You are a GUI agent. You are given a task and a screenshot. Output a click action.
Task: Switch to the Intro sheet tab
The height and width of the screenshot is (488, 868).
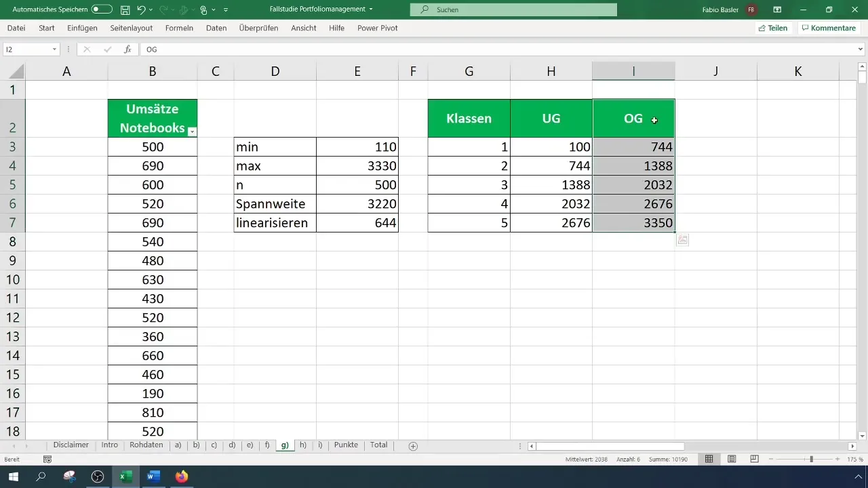[x=110, y=445]
